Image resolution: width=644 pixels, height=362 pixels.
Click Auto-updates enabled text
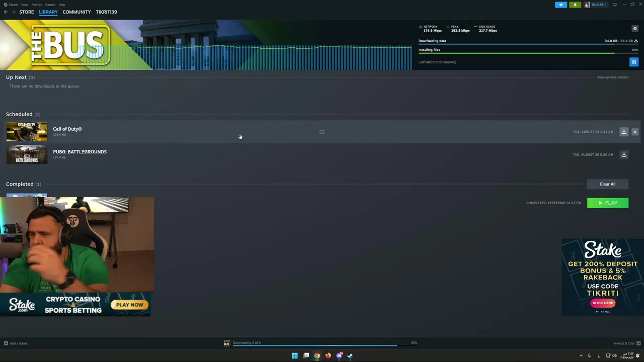pyautogui.click(x=612, y=77)
